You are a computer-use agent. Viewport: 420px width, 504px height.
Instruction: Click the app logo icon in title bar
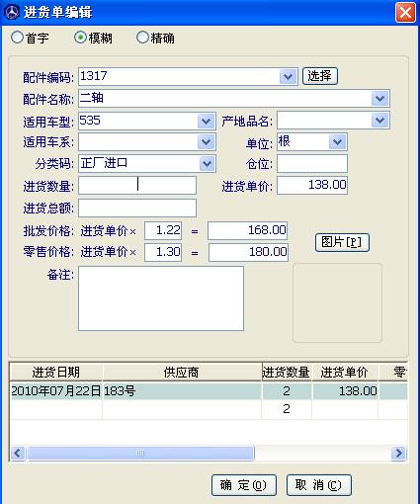click(13, 12)
